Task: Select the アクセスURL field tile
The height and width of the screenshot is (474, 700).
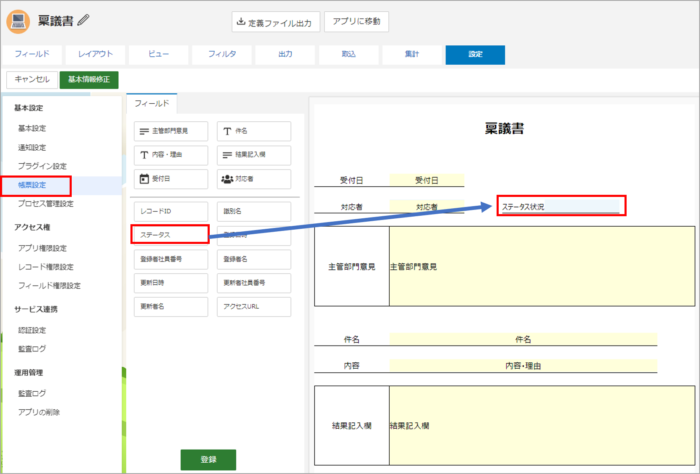Action: [254, 307]
